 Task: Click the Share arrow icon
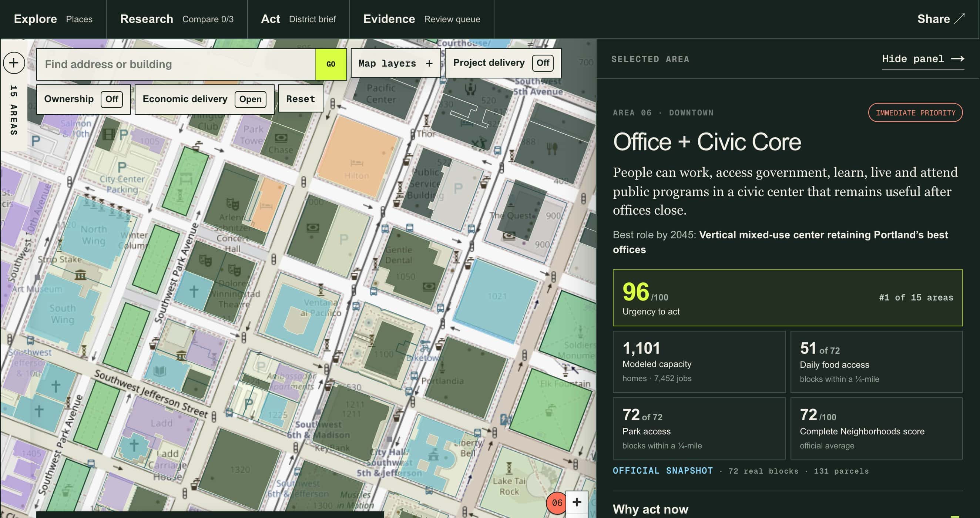point(960,18)
